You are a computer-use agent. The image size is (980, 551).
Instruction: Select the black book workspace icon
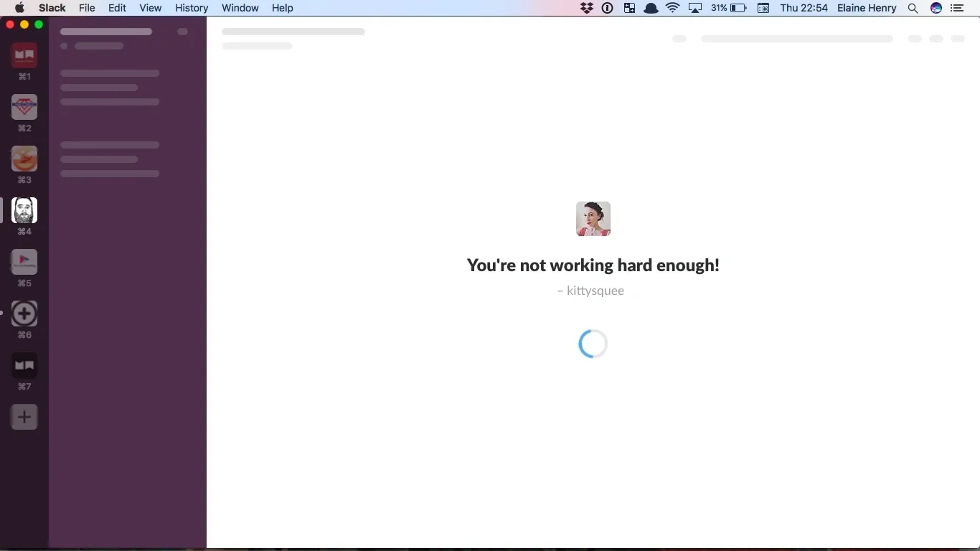24,365
